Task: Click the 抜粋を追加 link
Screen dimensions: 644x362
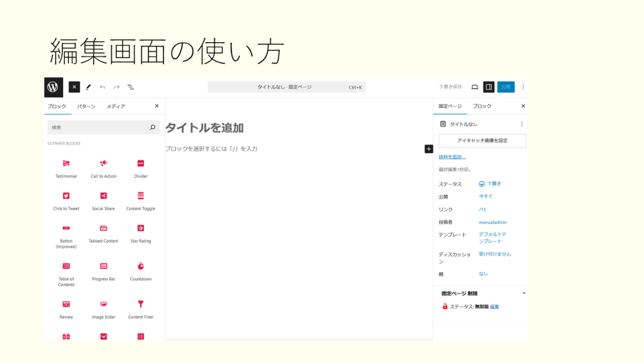Action: click(x=452, y=157)
